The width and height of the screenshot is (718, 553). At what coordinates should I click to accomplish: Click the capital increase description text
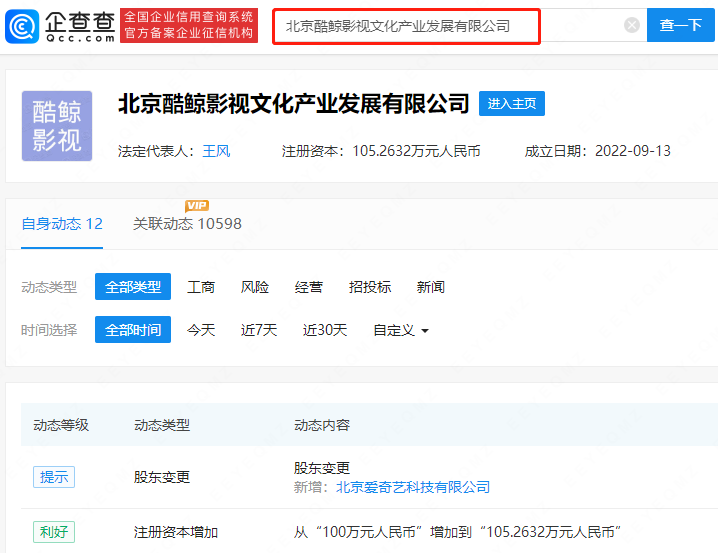pyautogui.click(x=457, y=532)
